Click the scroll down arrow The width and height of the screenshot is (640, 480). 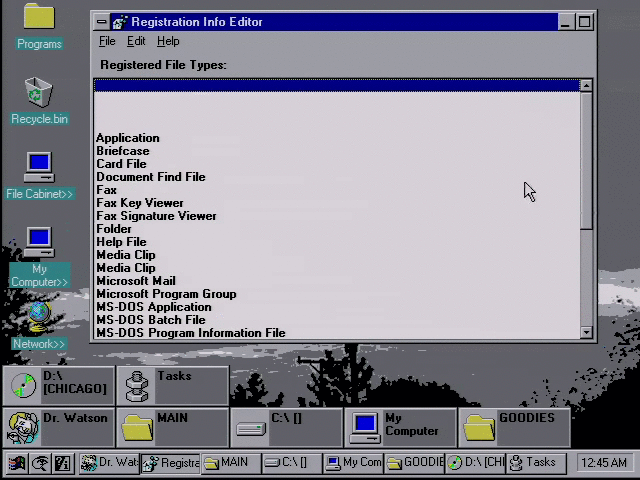point(586,332)
